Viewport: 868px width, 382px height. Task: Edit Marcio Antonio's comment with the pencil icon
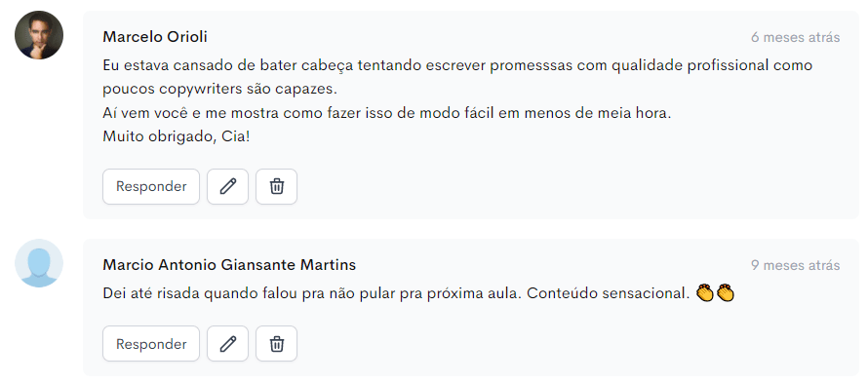[x=227, y=344]
